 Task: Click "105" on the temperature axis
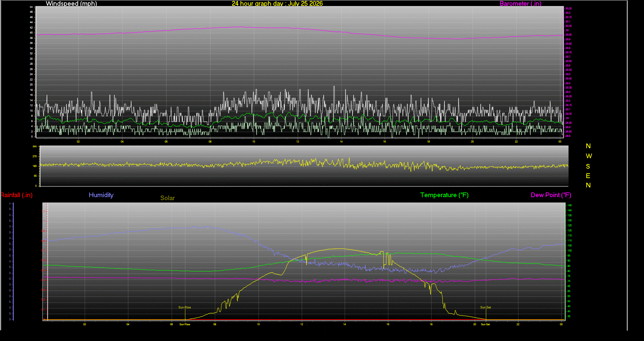pos(570,245)
